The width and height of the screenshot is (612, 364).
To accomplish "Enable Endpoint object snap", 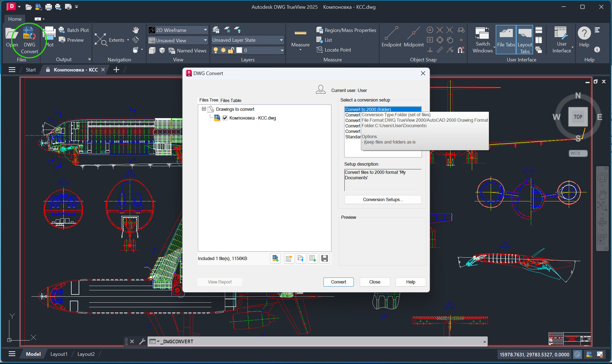I will point(391,37).
